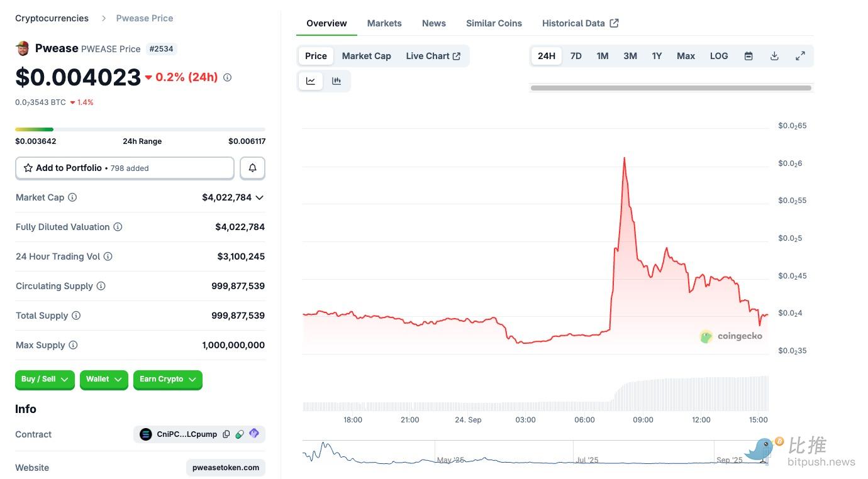Visit the pweasetoken.com website link
The image size is (868, 479).
tap(225, 468)
